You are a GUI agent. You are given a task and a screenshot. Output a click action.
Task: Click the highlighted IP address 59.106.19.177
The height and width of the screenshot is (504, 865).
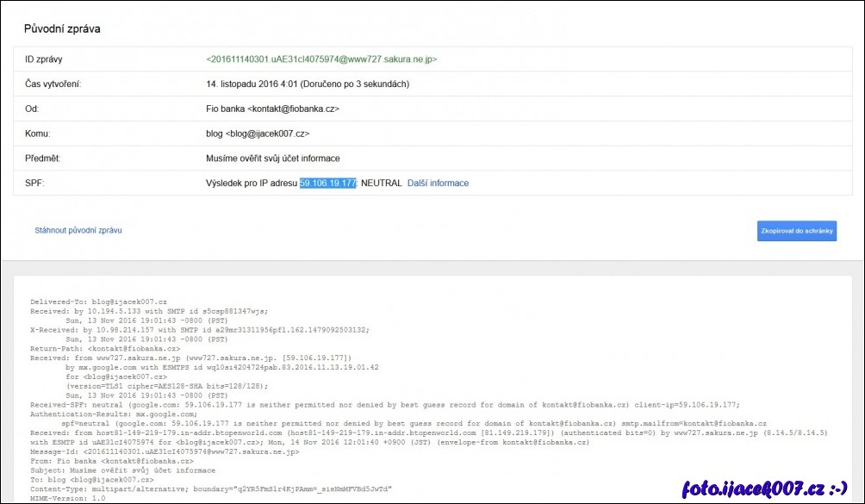(328, 184)
